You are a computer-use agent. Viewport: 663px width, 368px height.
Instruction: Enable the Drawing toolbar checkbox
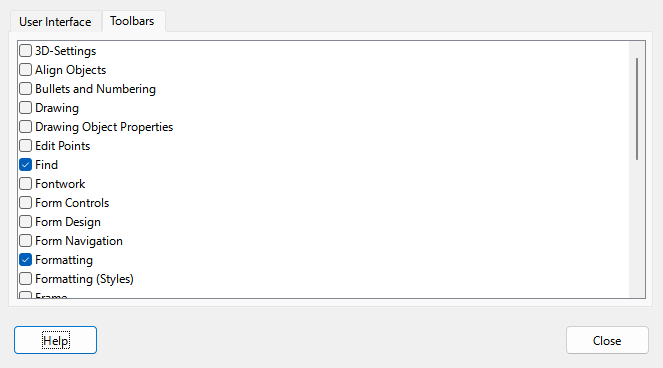[25, 107]
